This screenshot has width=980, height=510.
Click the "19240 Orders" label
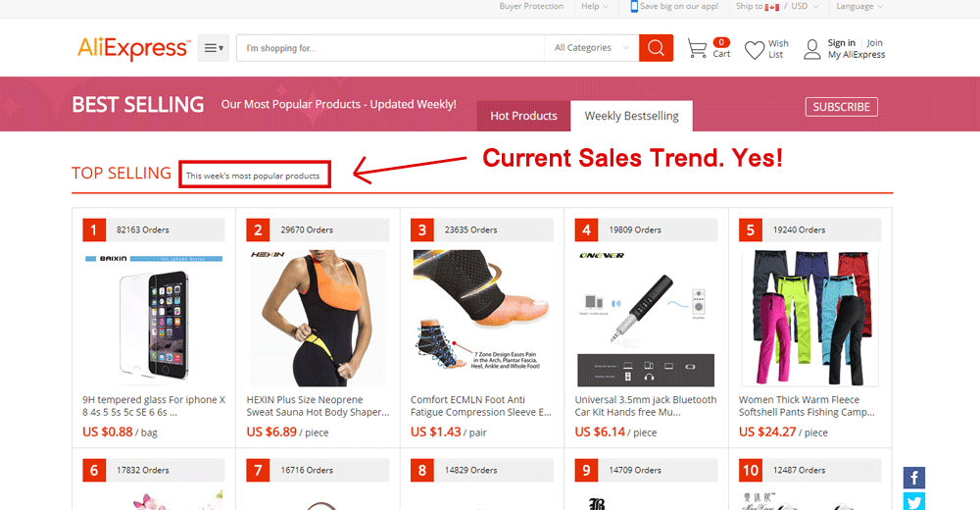[x=800, y=229]
